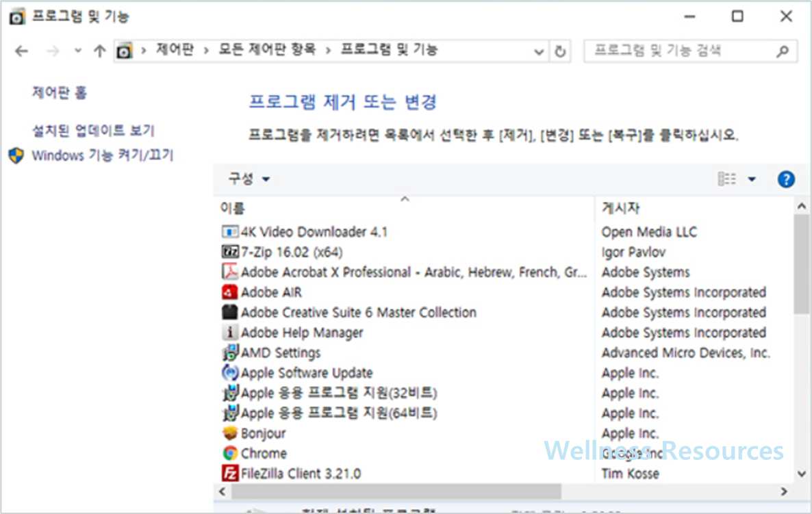This screenshot has height=514, width=812.
Task: Click the AMD Settings installer icon
Action: (230, 352)
